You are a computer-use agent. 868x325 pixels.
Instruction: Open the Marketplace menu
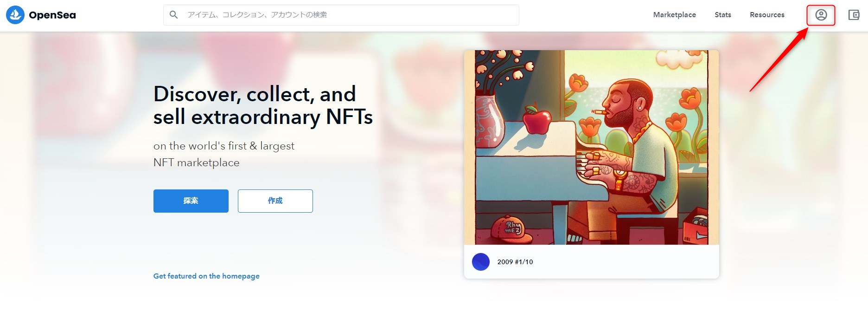pyautogui.click(x=674, y=15)
